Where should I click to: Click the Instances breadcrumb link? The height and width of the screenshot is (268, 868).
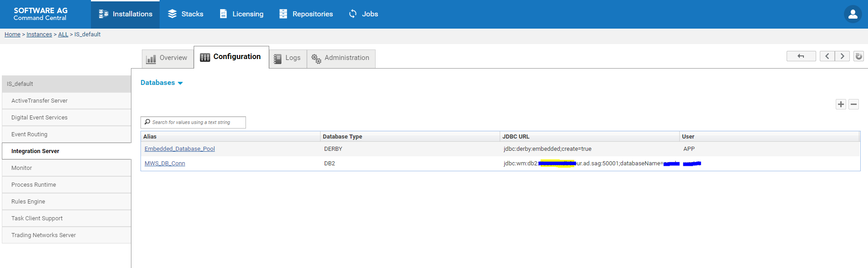click(x=39, y=35)
